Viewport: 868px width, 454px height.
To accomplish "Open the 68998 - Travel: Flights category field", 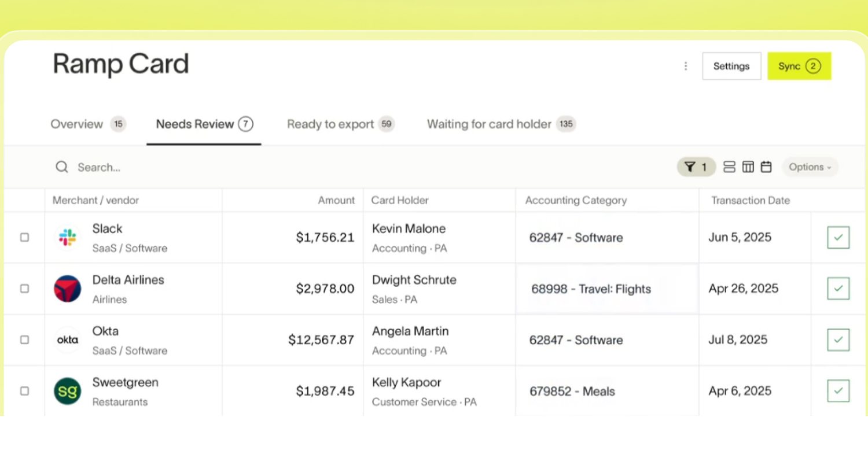I will pyautogui.click(x=607, y=289).
